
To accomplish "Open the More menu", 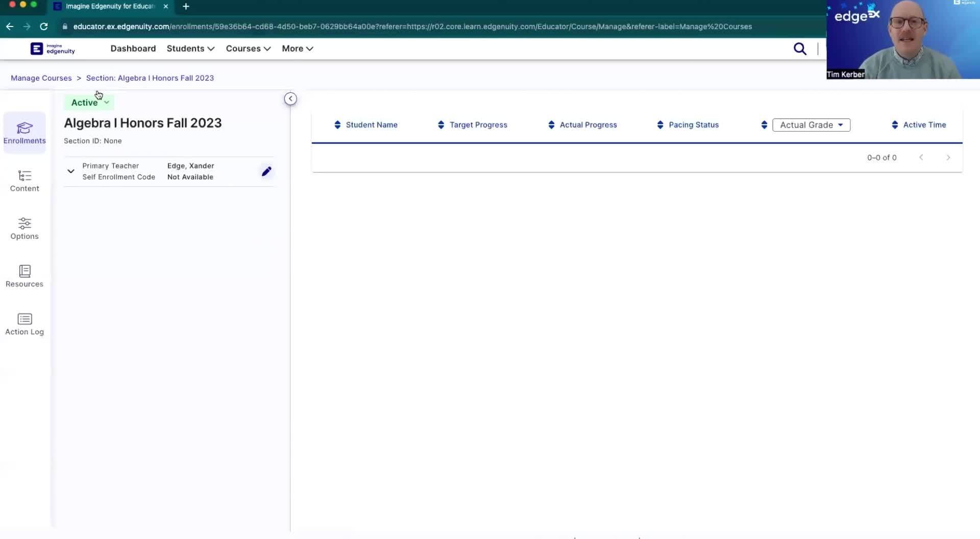I will pos(298,48).
